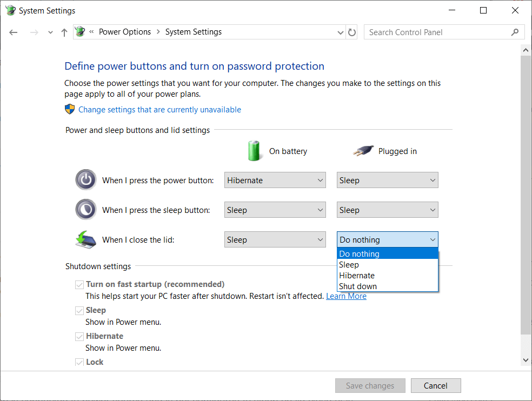Click the green battery icon
Image resolution: width=532 pixels, height=401 pixels.
[x=254, y=151]
